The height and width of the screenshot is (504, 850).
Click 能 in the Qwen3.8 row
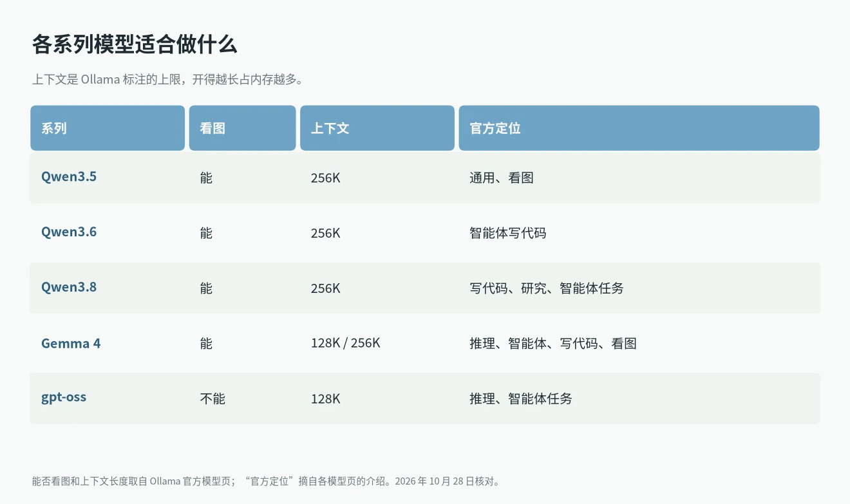[x=206, y=288]
